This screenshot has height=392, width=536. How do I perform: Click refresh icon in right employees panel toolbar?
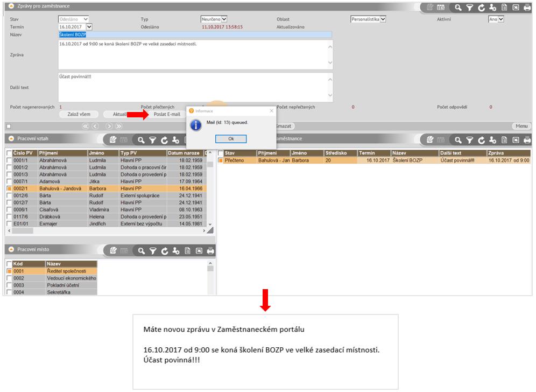(x=481, y=140)
